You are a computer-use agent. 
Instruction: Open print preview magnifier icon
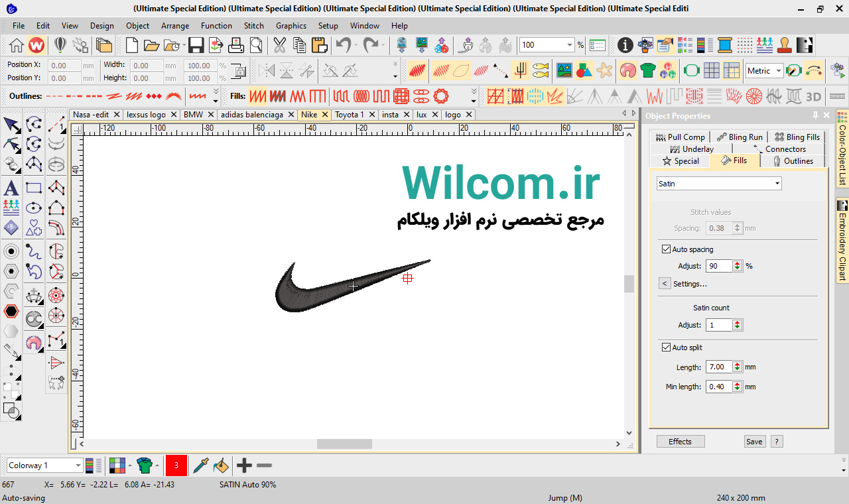point(256,45)
